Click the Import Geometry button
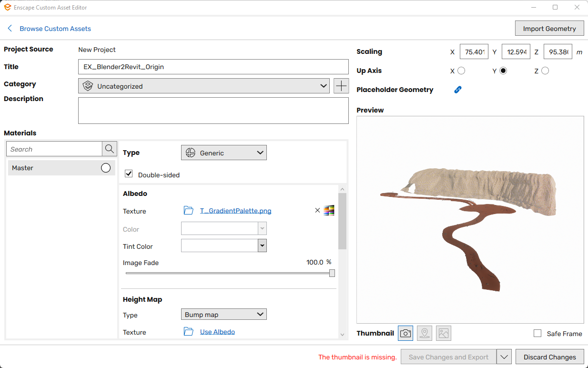The width and height of the screenshot is (588, 368). [549, 28]
